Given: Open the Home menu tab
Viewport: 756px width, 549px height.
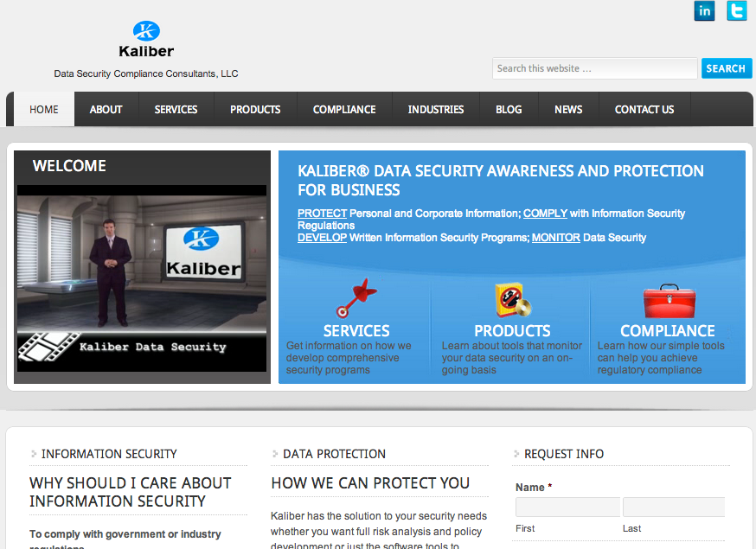Looking at the screenshot, I should coord(44,110).
